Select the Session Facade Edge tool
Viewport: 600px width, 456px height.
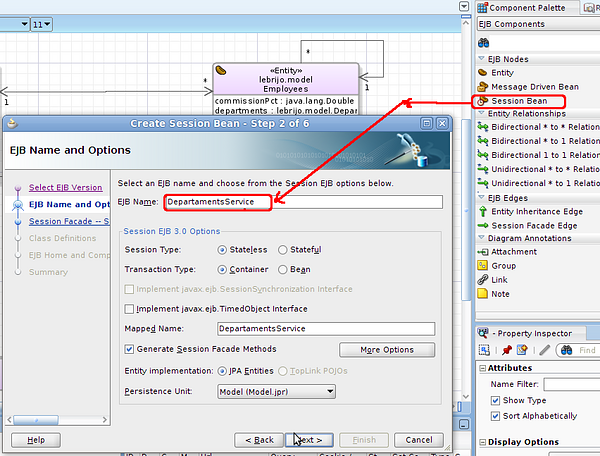(x=483, y=225)
